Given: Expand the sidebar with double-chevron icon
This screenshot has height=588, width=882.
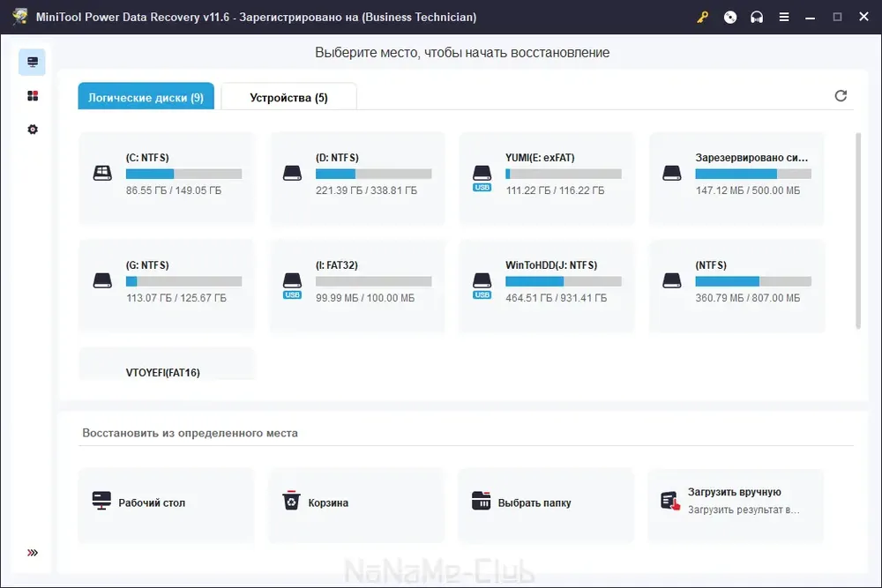Looking at the screenshot, I should (x=33, y=553).
